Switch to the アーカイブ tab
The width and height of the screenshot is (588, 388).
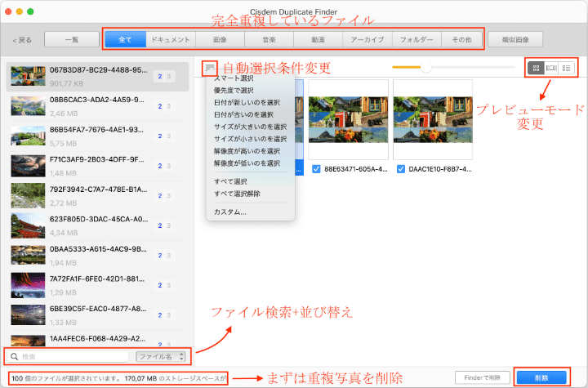(x=367, y=39)
